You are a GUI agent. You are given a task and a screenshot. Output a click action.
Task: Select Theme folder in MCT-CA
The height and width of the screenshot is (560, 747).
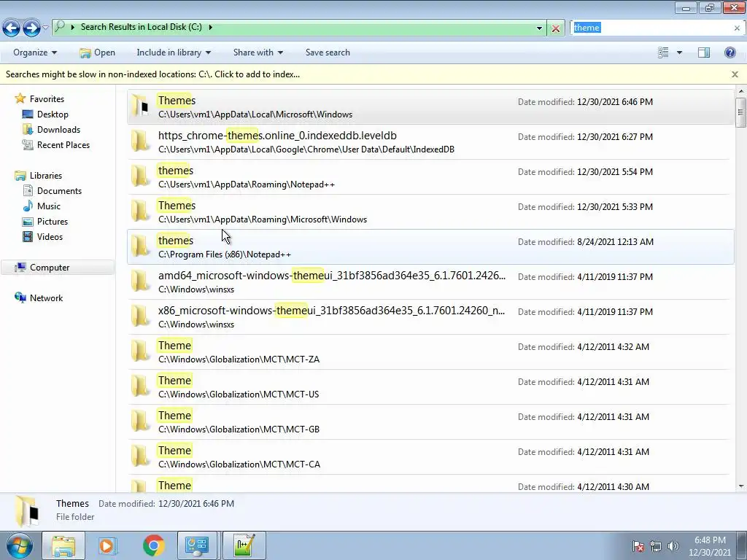tap(430, 456)
